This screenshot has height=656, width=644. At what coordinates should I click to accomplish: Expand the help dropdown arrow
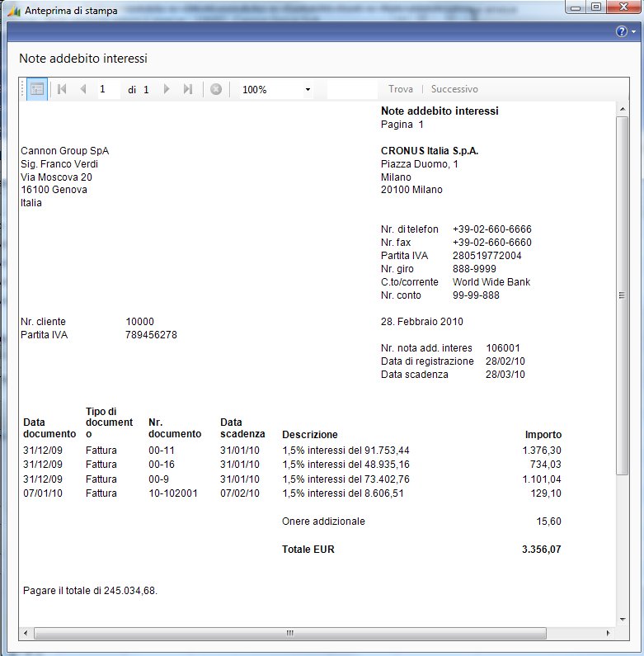[634, 32]
